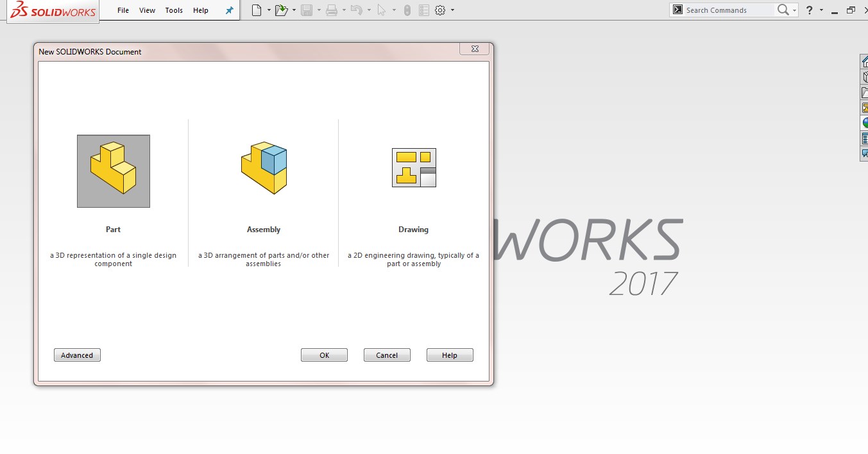Click the 'Assembly' label
This screenshot has width=868, height=454.
[264, 230]
